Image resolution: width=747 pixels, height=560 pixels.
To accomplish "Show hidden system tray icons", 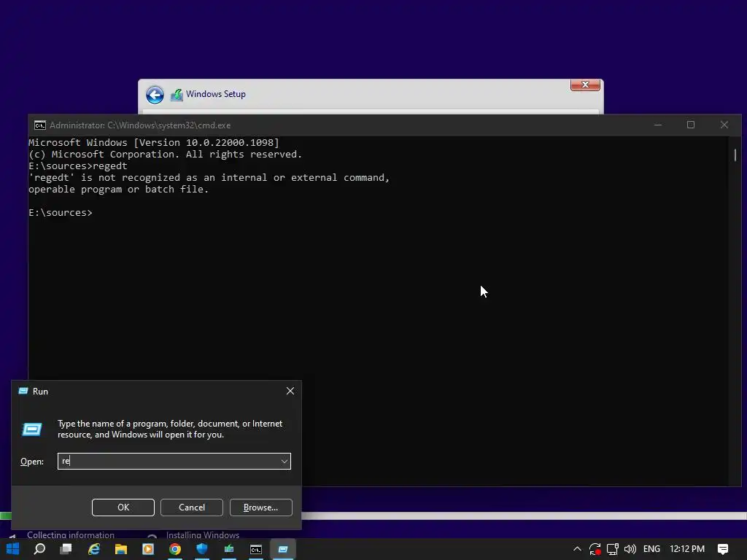I will (x=577, y=549).
